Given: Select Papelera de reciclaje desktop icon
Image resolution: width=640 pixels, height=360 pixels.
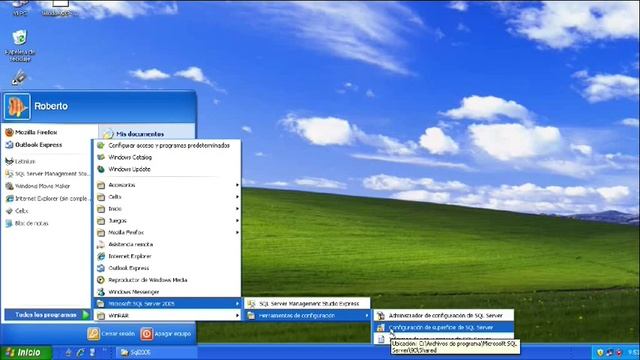Looking at the screenshot, I should [x=20, y=45].
